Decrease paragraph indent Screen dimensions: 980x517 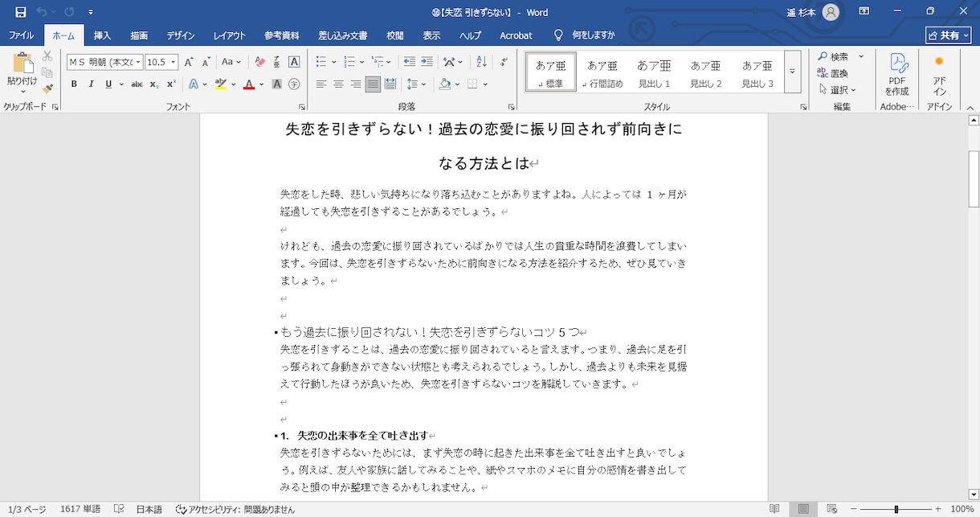click(x=410, y=62)
